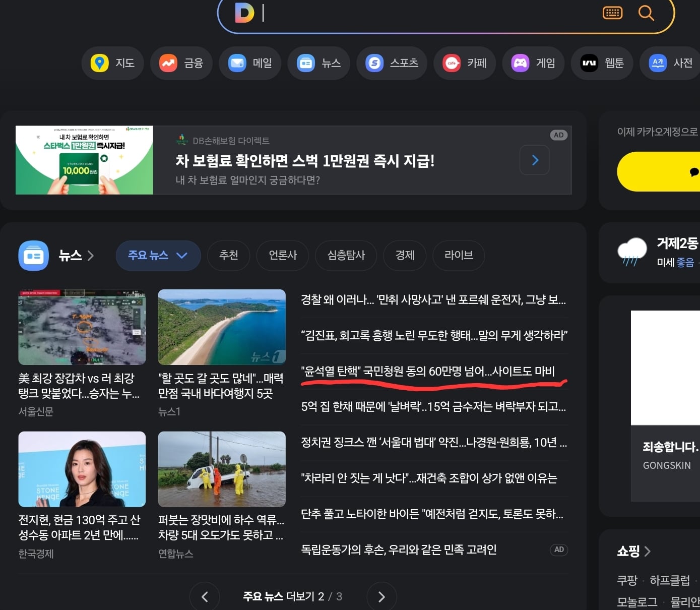Viewport: 700px width, 610px height.
Task: Click the GONGSKIN ad label
Action: [x=667, y=465]
